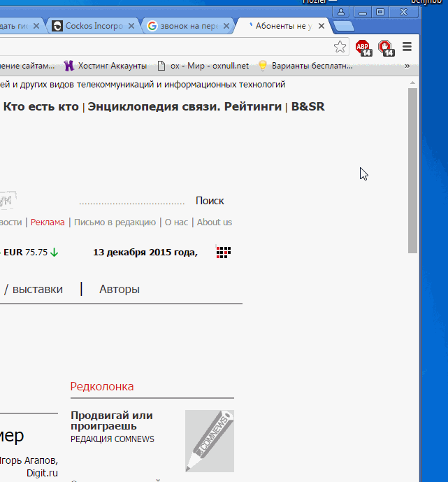Click the page vertical scrollbar thumb
The width and height of the screenshot is (448, 482).
pos(412,168)
